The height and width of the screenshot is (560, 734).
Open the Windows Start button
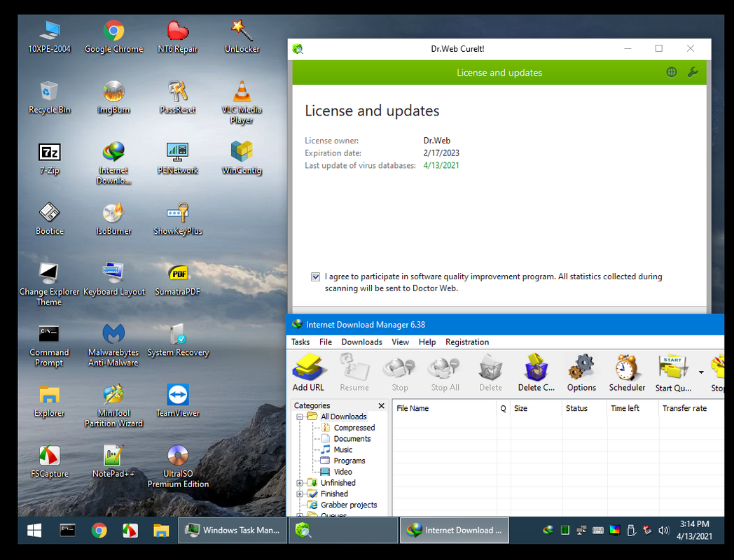[34, 530]
